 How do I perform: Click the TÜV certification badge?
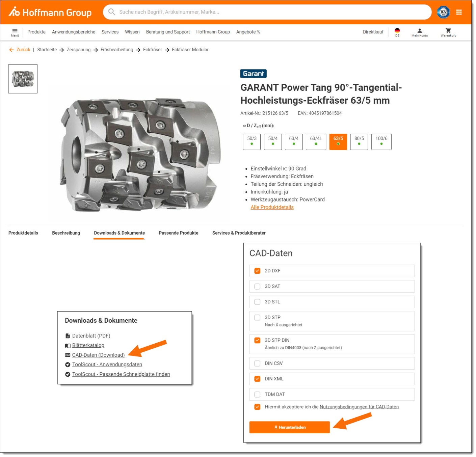tap(443, 12)
